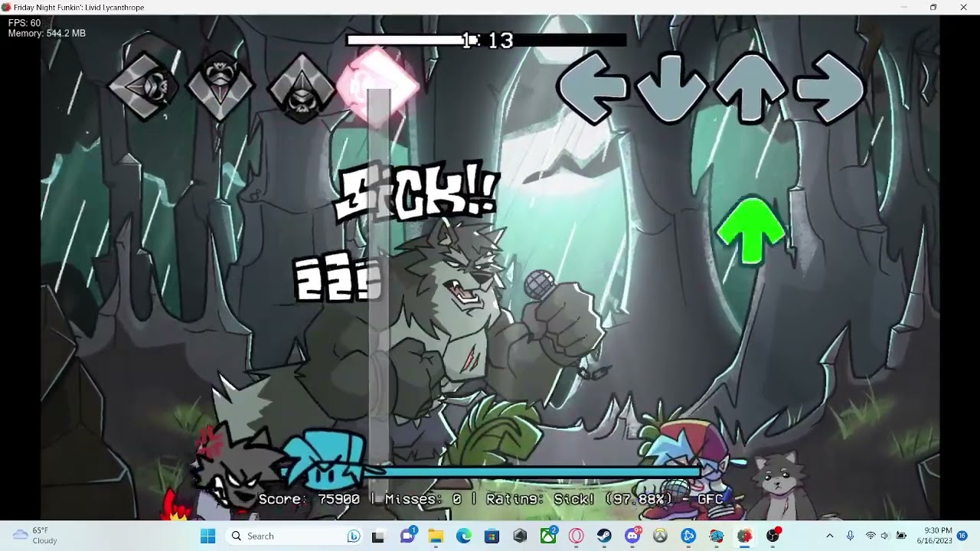Click the glowing pink opponent right receptor
980x551 pixels.
[378, 86]
